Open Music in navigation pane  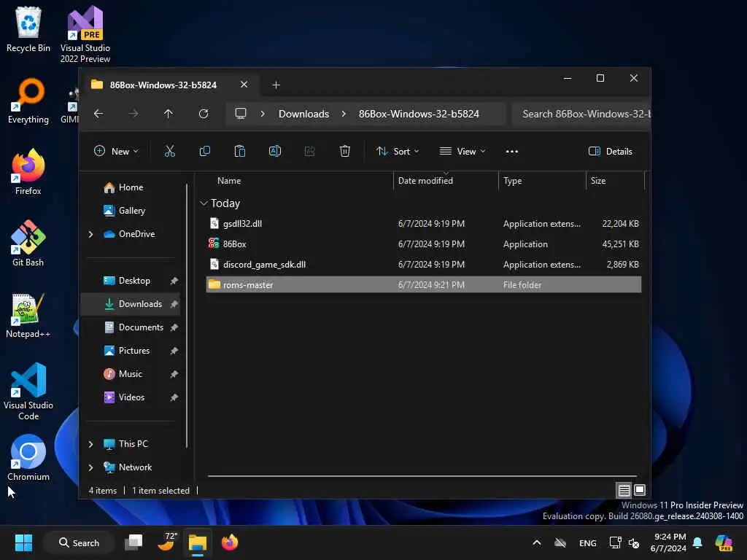pos(130,374)
